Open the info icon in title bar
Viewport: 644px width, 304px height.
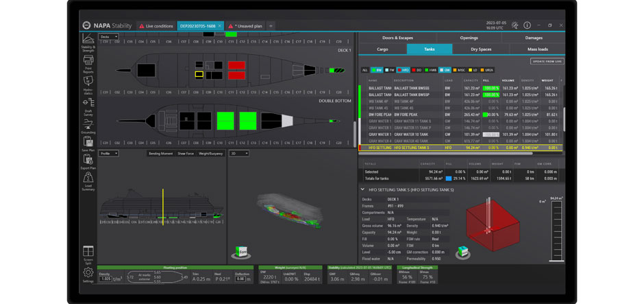click(x=527, y=25)
